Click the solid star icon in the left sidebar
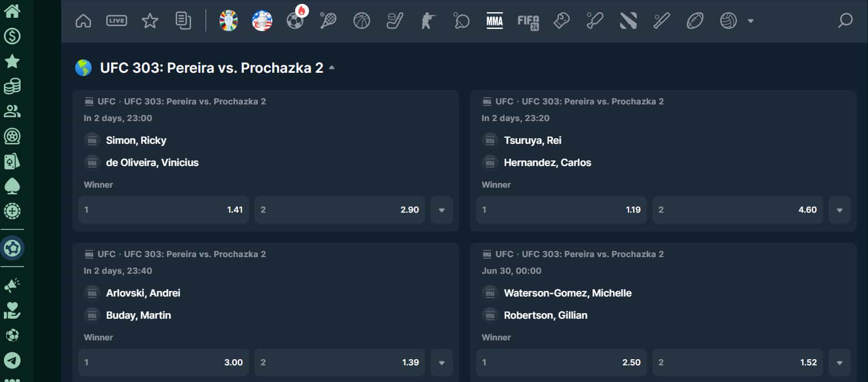The image size is (868, 382). click(x=12, y=61)
